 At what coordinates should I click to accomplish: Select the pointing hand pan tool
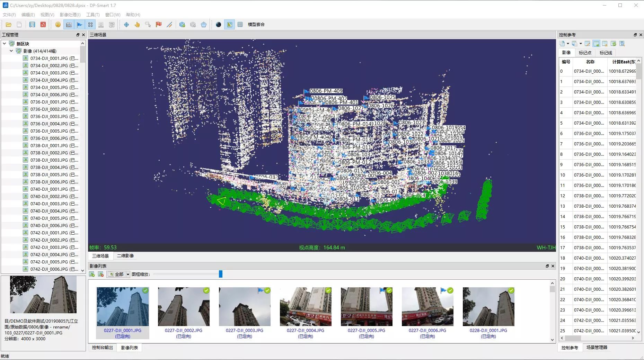(x=137, y=25)
